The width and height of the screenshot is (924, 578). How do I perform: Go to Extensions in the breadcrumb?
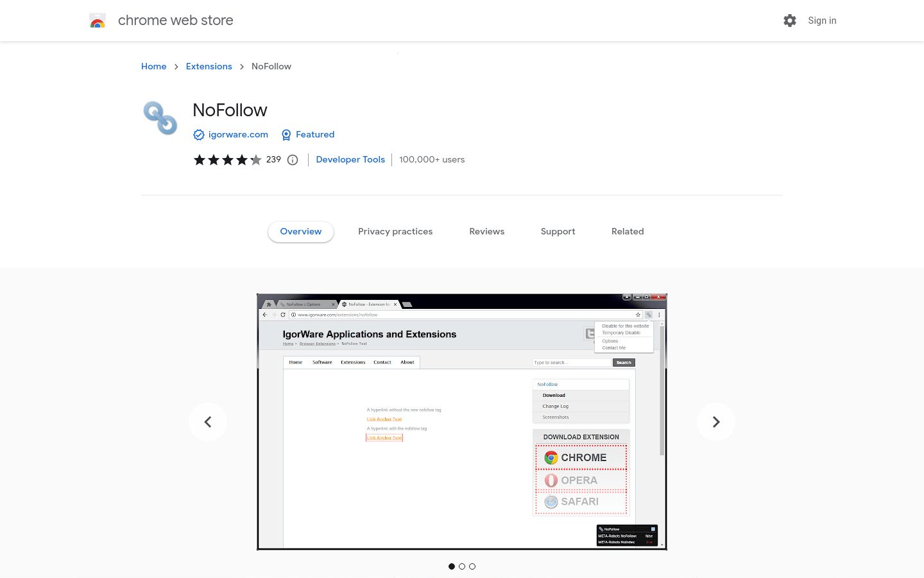[x=209, y=66]
